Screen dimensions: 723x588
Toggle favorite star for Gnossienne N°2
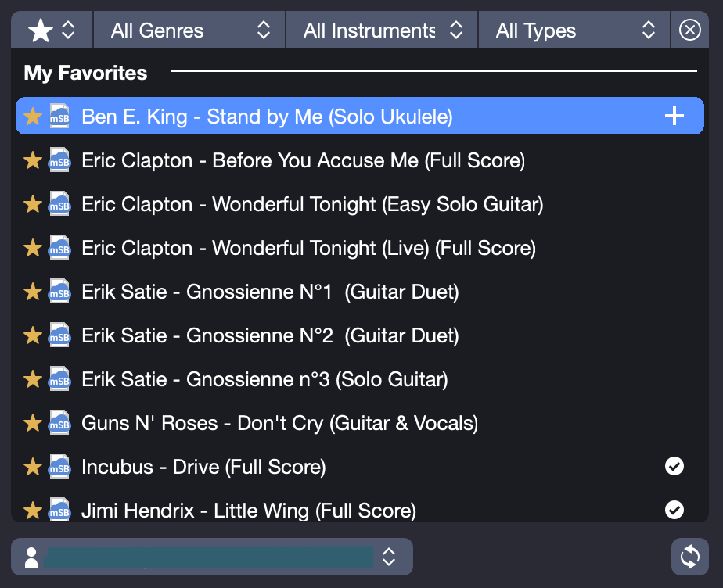tap(33, 335)
